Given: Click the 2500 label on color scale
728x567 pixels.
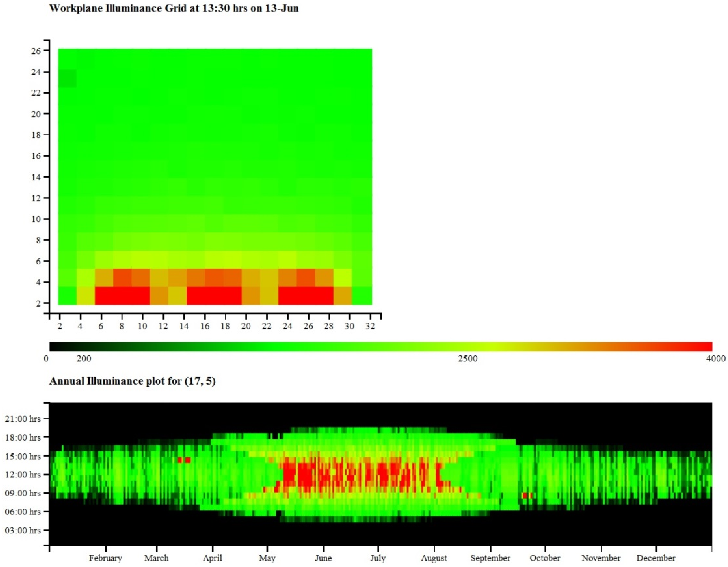Looking at the screenshot, I should coord(468,359).
